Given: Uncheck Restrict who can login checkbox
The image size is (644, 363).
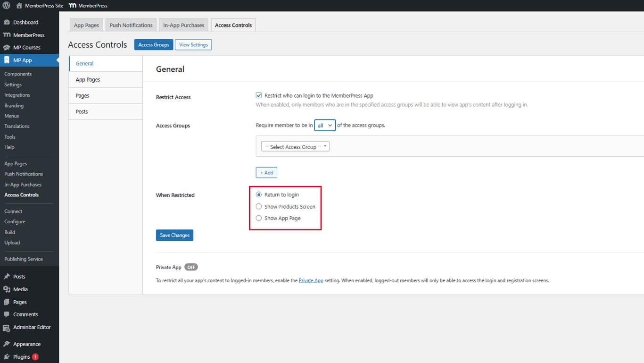Looking at the screenshot, I should [x=259, y=95].
